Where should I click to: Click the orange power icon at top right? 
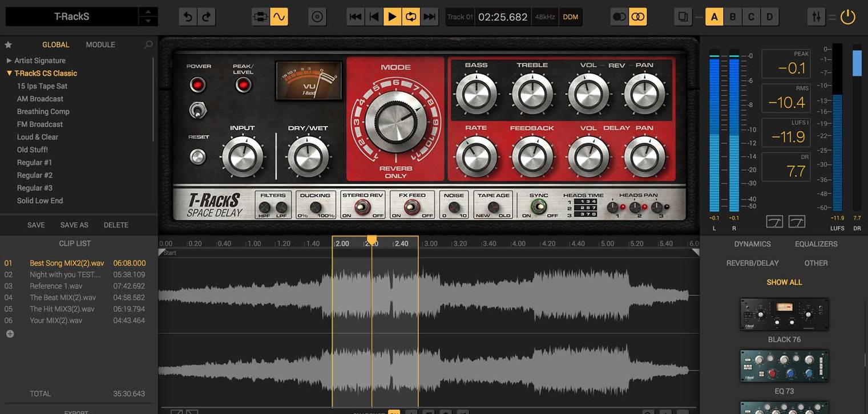pyautogui.click(x=848, y=17)
